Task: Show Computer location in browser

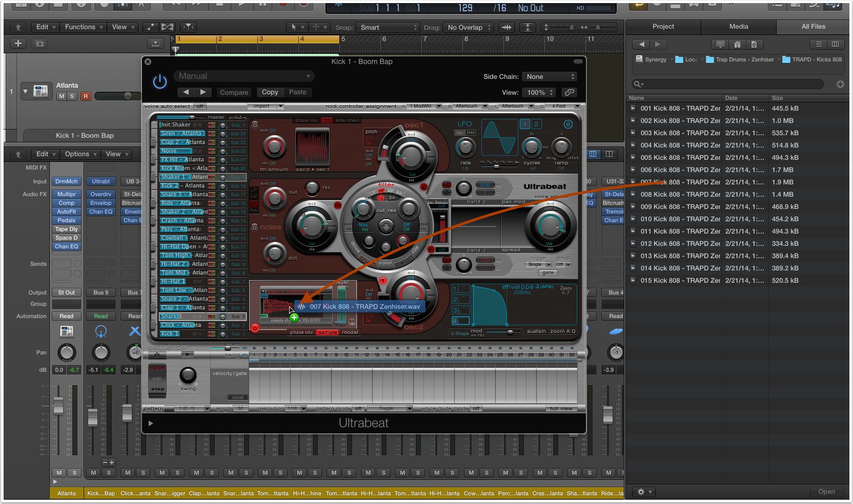Action: tap(720, 45)
